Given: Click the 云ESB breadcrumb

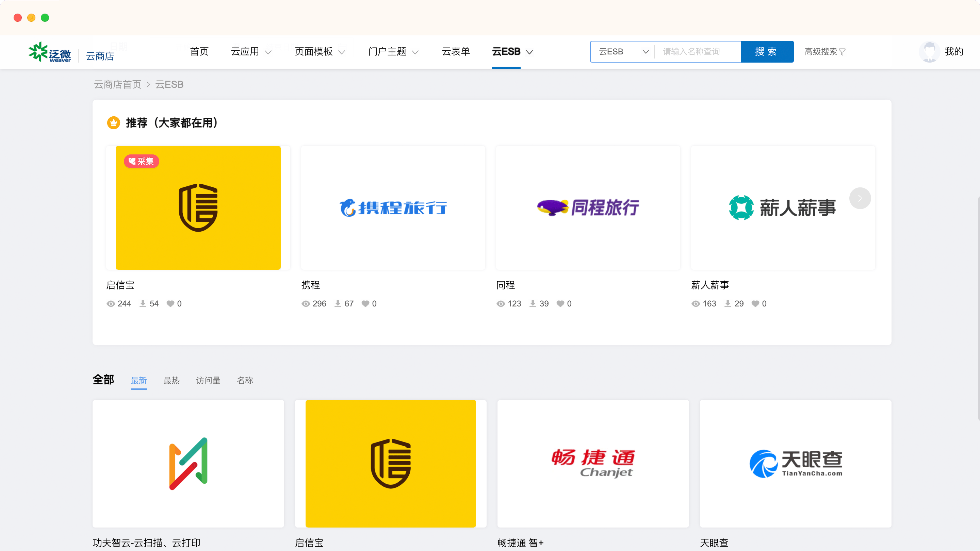Looking at the screenshot, I should [x=169, y=84].
